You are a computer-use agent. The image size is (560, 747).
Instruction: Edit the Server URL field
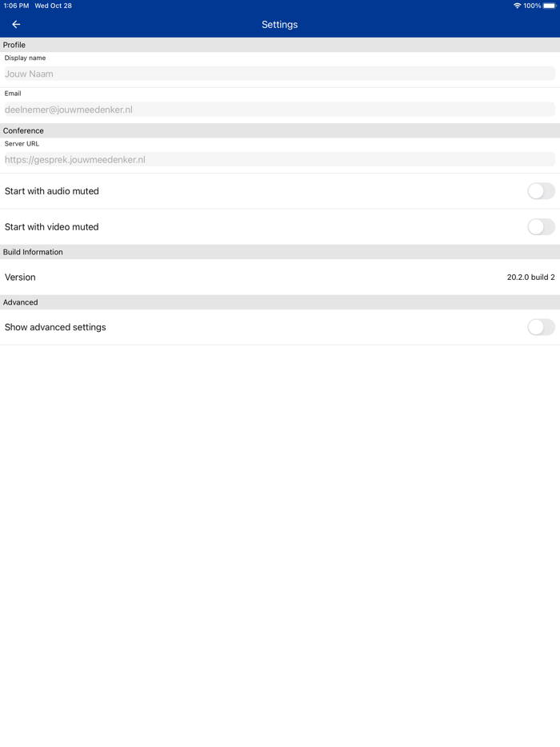(x=279, y=160)
